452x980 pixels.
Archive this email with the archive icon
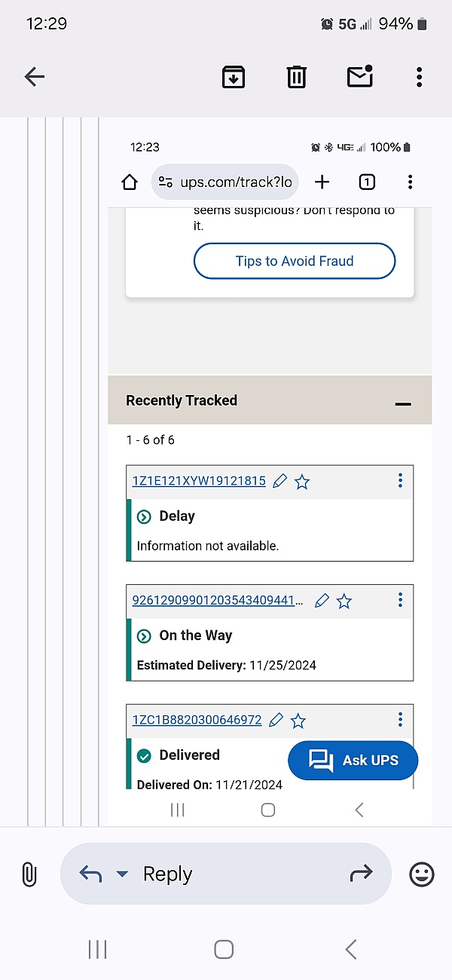click(234, 76)
